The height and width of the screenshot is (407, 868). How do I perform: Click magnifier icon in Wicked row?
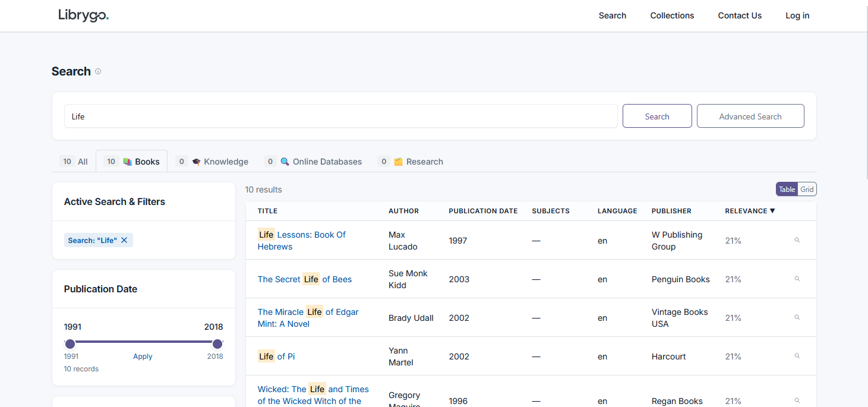click(797, 400)
